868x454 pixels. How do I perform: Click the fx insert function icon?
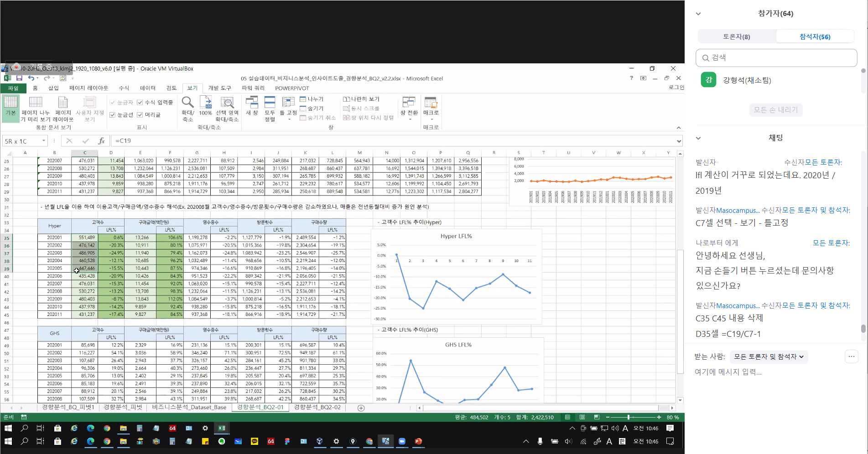pyautogui.click(x=101, y=141)
